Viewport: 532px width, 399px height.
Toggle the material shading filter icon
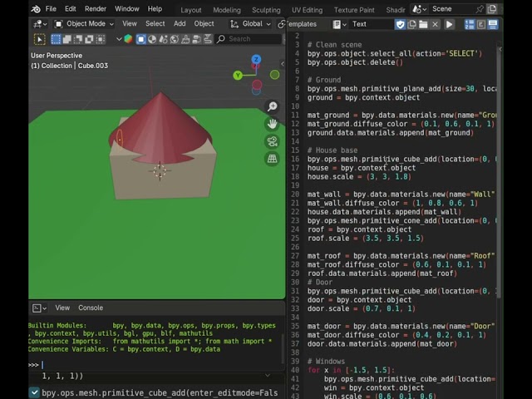pyautogui.click(x=152, y=39)
